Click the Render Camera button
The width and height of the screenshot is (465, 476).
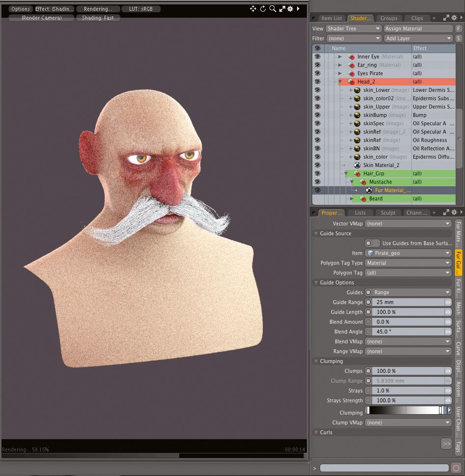[x=41, y=18]
